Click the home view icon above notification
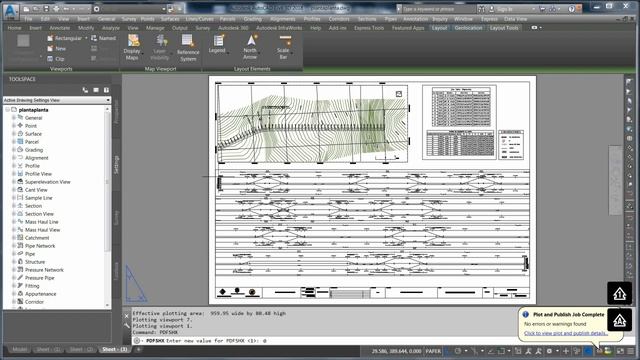This screenshot has width=640, height=360. (x=620, y=293)
